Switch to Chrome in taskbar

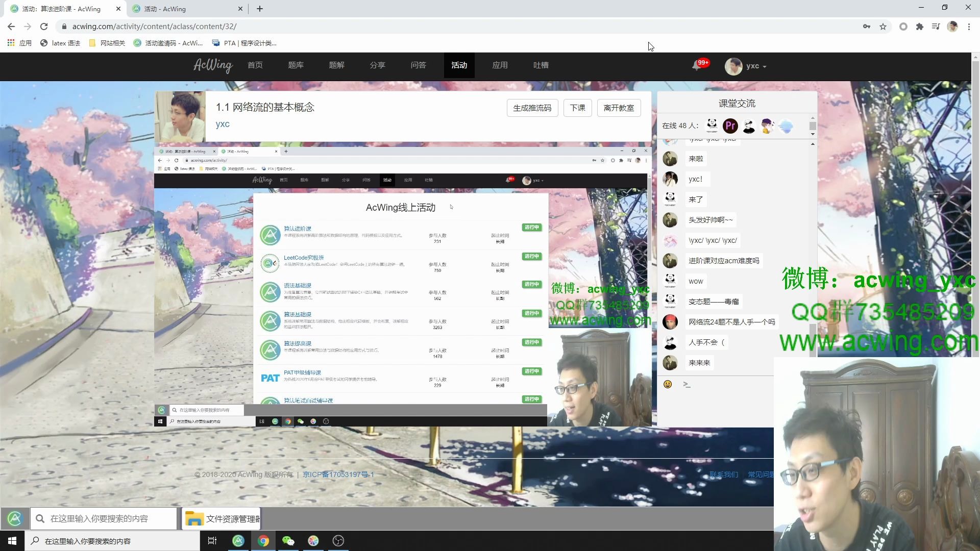(263, 541)
